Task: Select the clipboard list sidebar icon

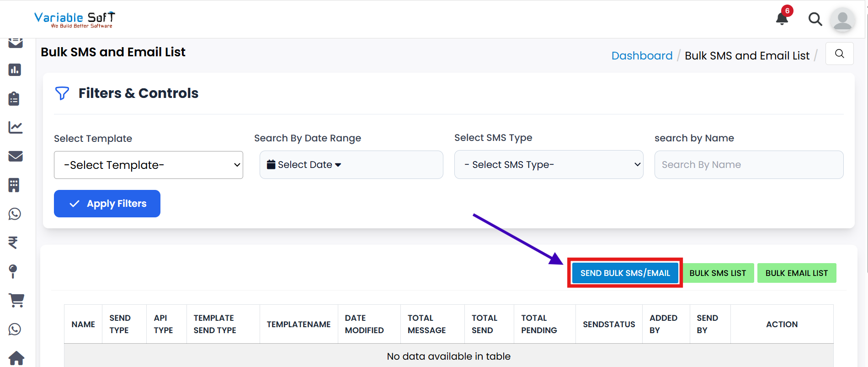Action: click(14, 99)
